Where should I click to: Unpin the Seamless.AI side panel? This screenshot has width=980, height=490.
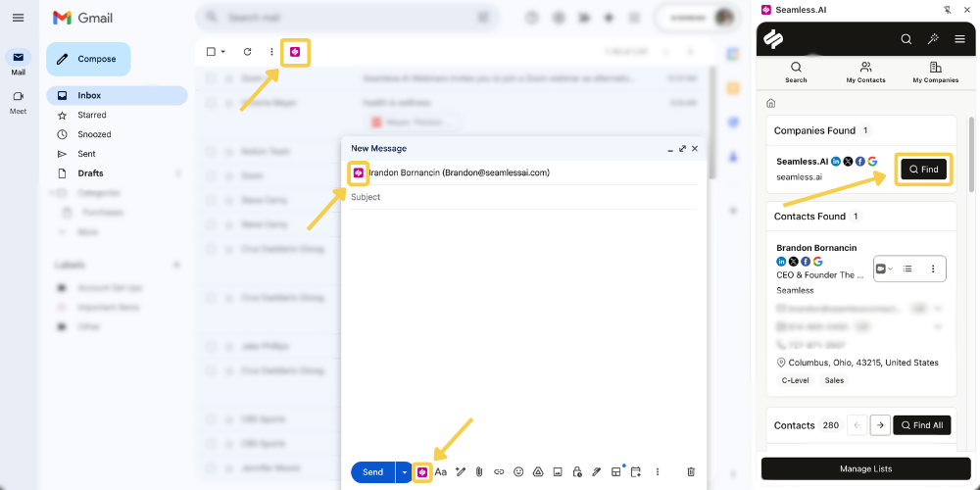(x=948, y=10)
